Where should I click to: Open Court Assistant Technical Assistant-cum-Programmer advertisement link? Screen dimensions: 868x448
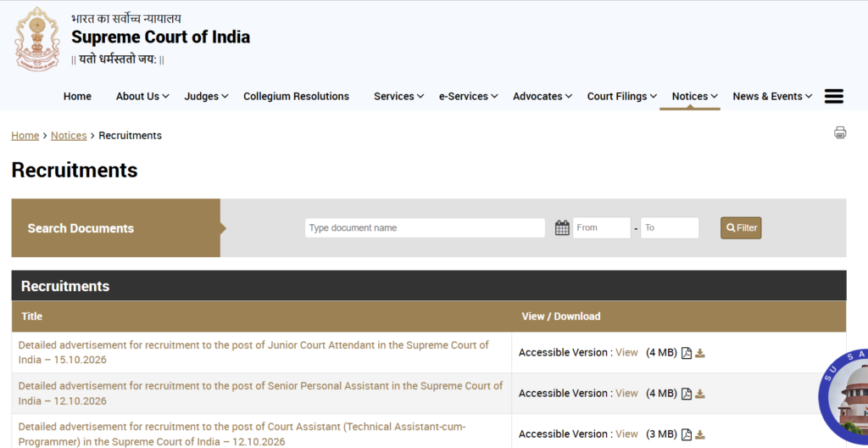click(x=242, y=434)
